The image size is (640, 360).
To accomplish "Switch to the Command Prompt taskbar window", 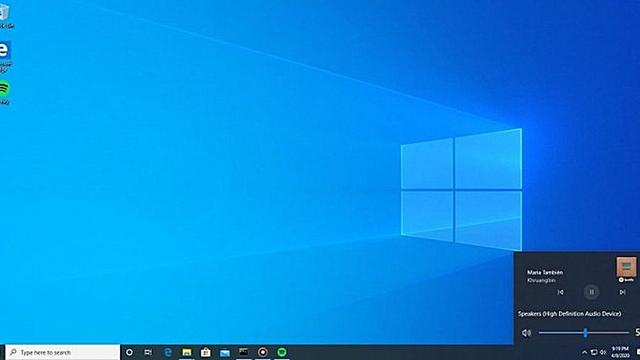I will point(244,351).
